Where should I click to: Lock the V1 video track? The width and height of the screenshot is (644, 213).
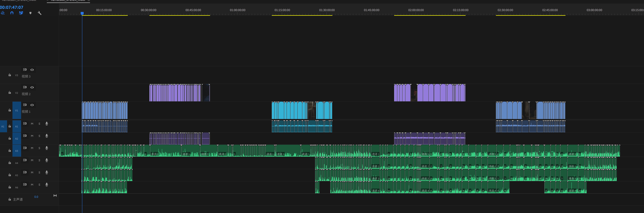[x=10, y=110]
